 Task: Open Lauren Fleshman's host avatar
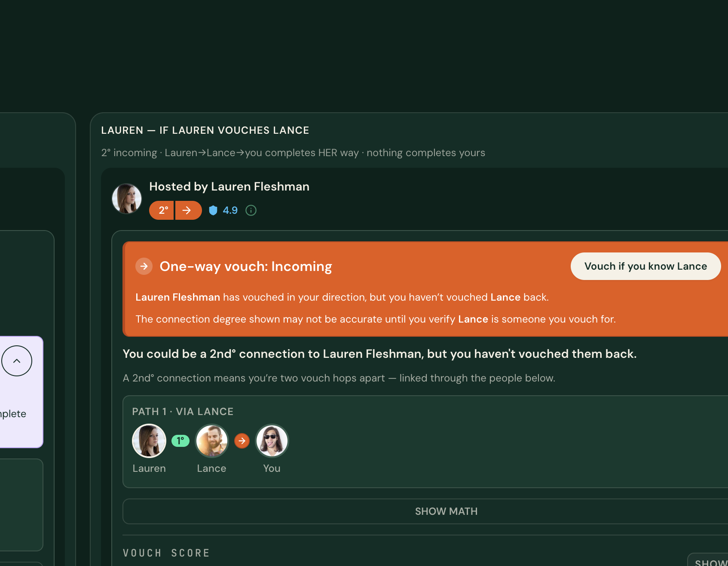click(127, 199)
